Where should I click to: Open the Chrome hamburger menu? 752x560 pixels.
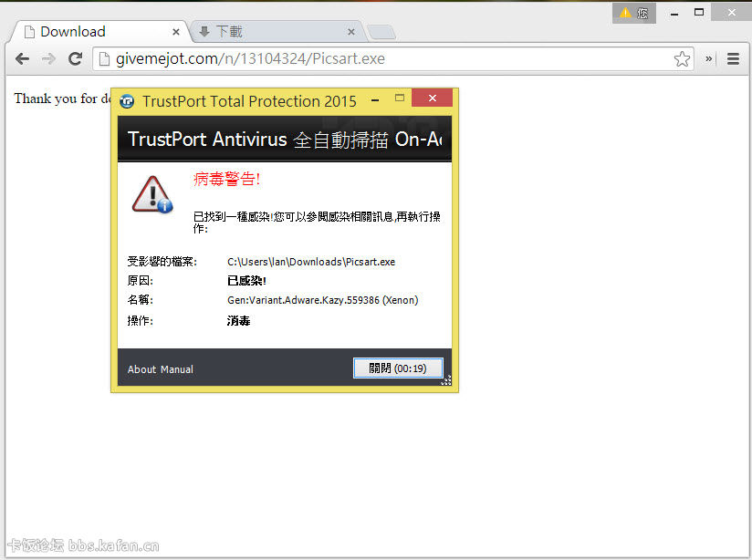pos(733,59)
